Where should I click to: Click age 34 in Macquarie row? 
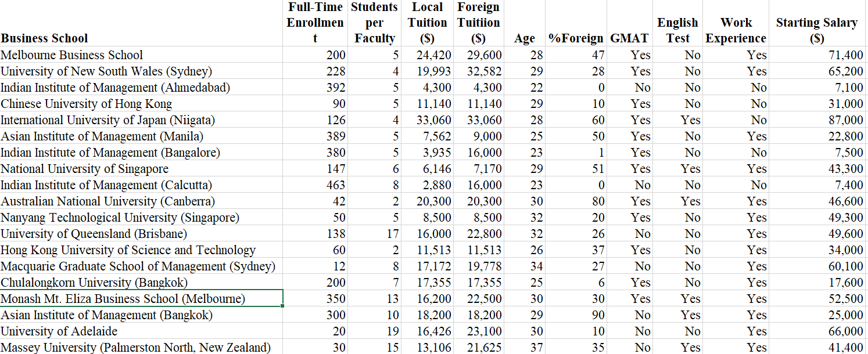[x=525, y=266]
